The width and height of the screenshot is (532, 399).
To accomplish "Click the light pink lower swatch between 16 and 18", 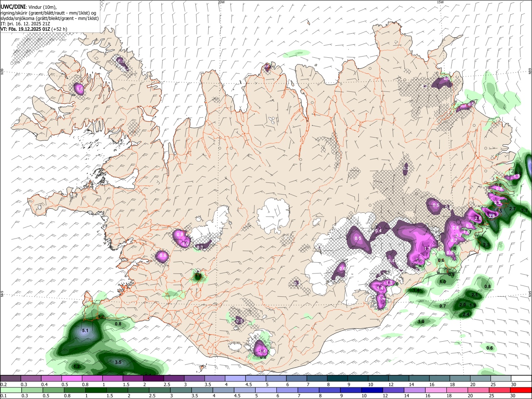I will coord(436,390).
